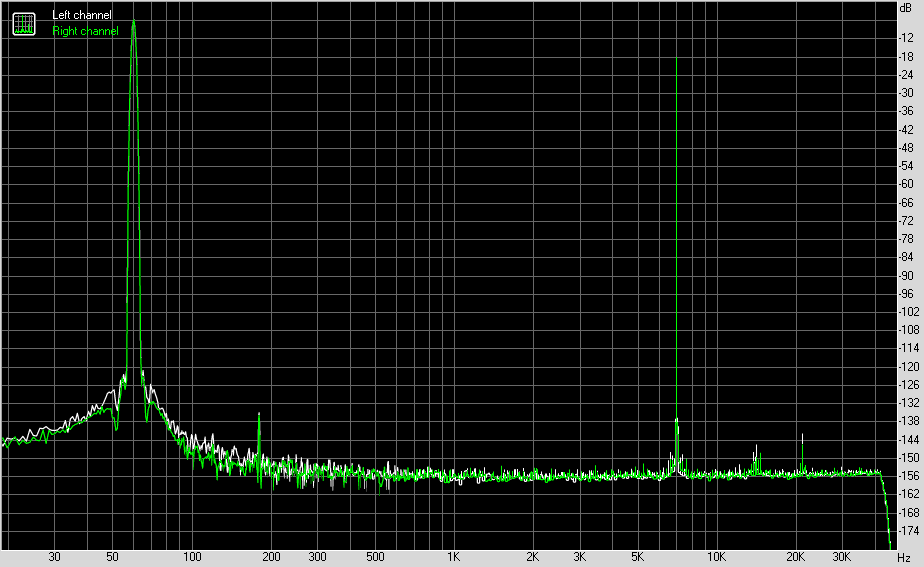Click the small spike near 180 Hz
This screenshot has width=924, height=567.
(259, 414)
